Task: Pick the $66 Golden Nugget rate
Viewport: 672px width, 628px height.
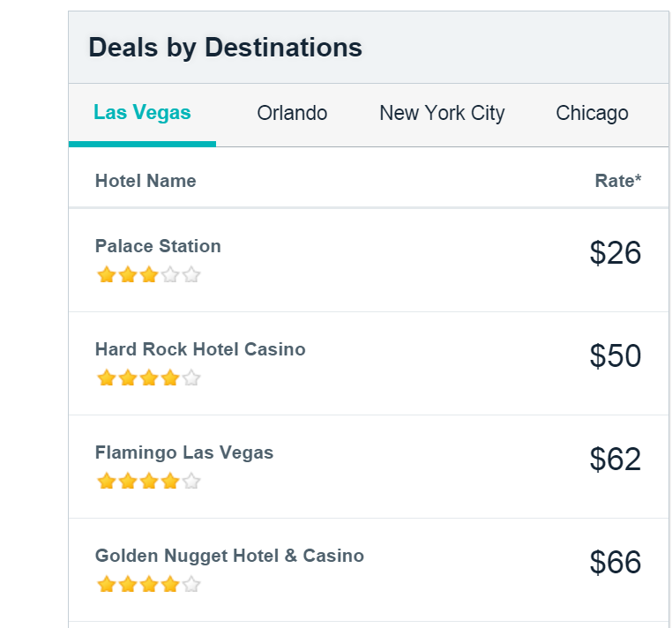Action: click(x=616, y=563)
